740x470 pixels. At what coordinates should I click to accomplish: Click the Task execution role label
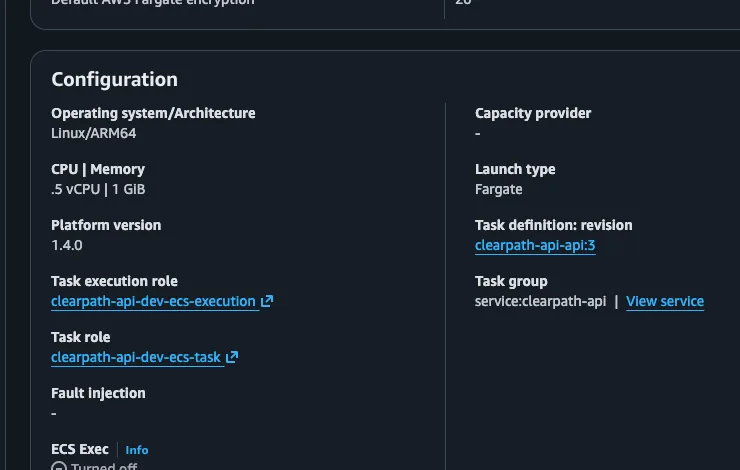click(x=114, y=281)
